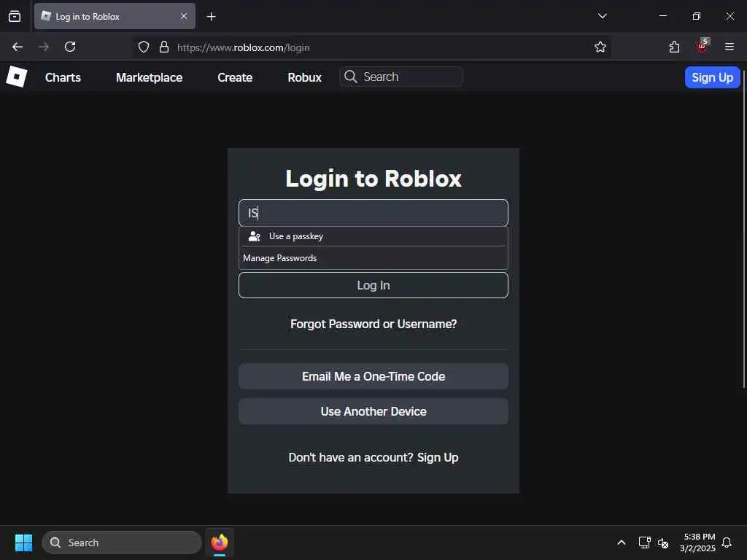Open the network display tray icon
The height and width of the screenshot is (560, 747).
tap(644, 542)
